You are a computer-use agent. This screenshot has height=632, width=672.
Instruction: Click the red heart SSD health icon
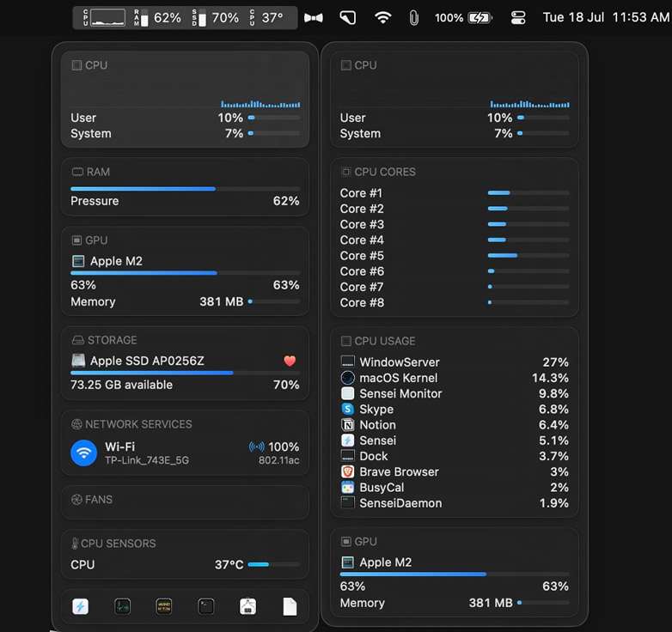tap(290, 361)
